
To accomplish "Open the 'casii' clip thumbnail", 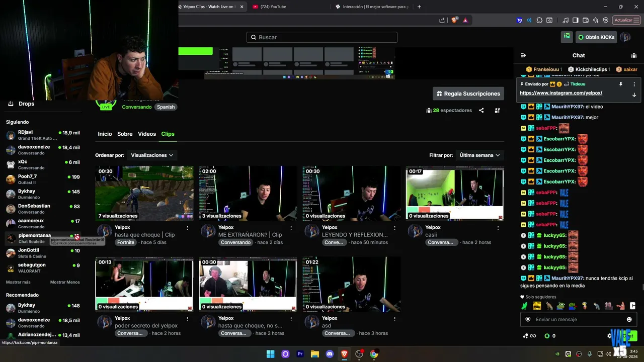I will [x=455, y=194].
